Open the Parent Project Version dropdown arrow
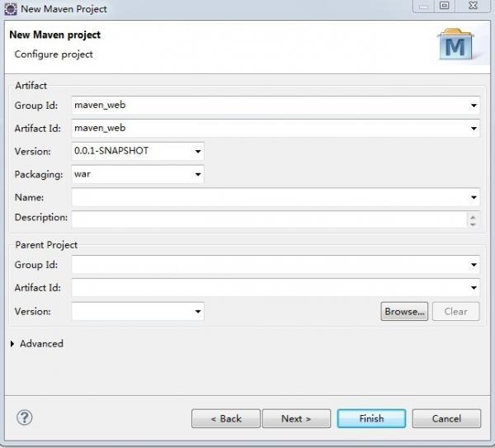This screenshot has height=448, width=495. pyautogui.click(x=198, y=312)
